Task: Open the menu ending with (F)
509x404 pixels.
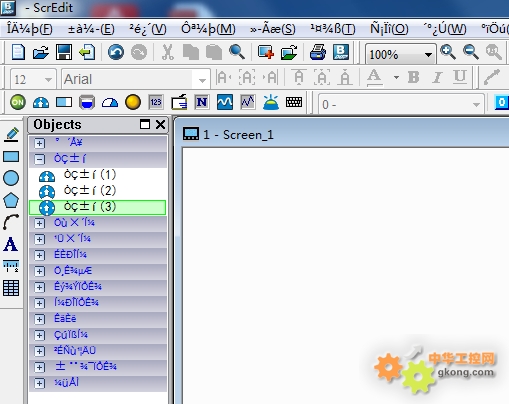Action: point(30,29)
